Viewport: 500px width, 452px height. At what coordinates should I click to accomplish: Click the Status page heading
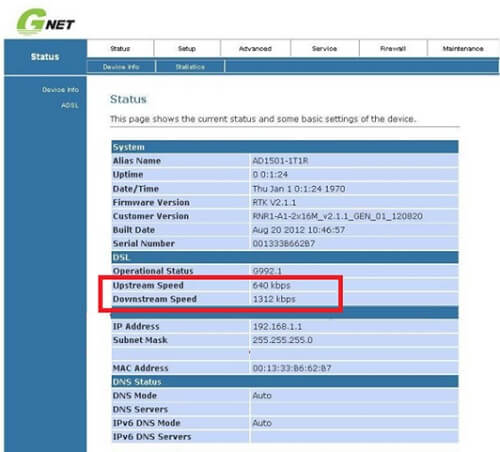point(128,99)
